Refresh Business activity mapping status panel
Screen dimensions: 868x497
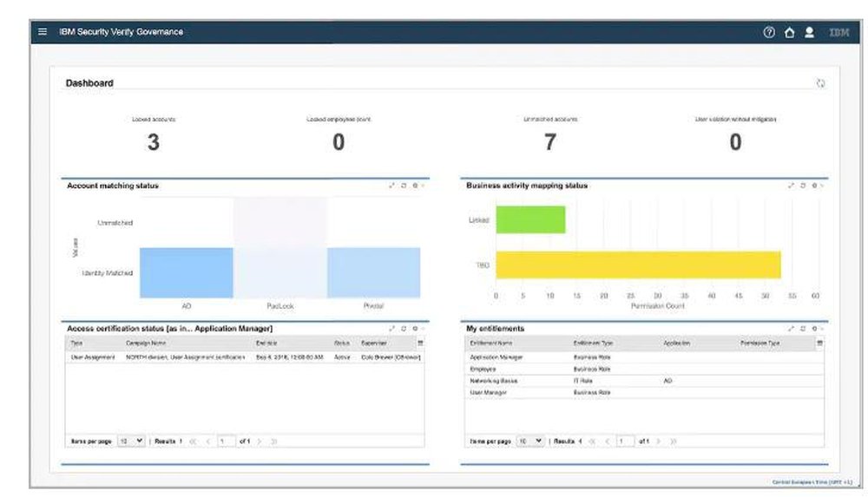(x=803, y=186)
